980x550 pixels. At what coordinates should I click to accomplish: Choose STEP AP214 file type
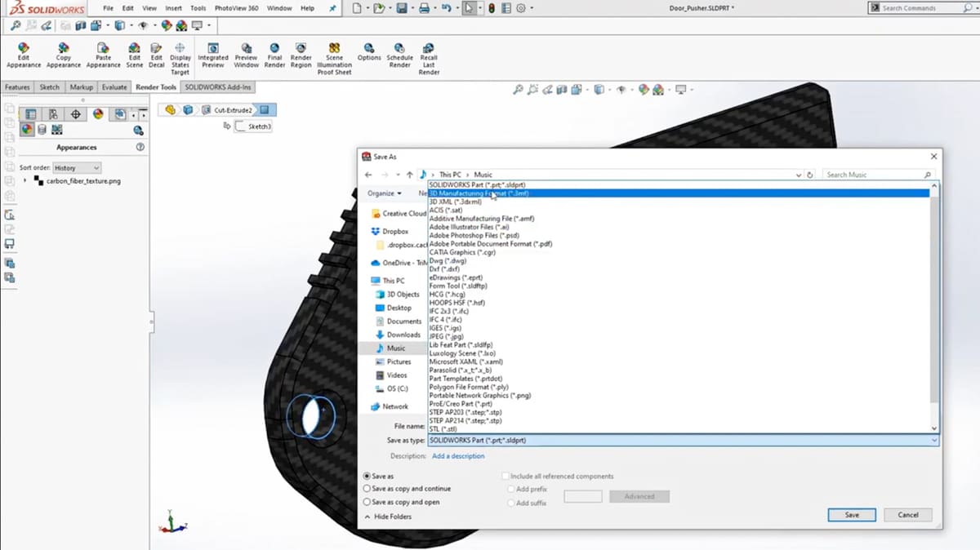(x=465, y=420)
